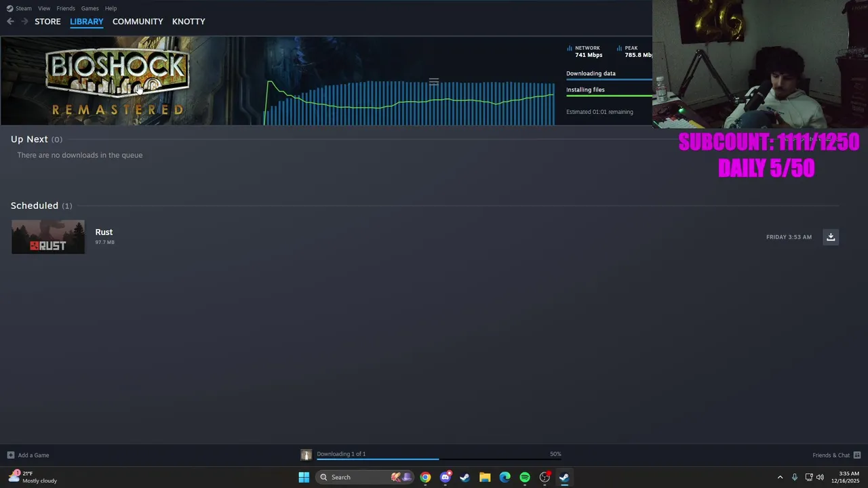Switch to the COMMUNITY tab

[x=138, y=22]
